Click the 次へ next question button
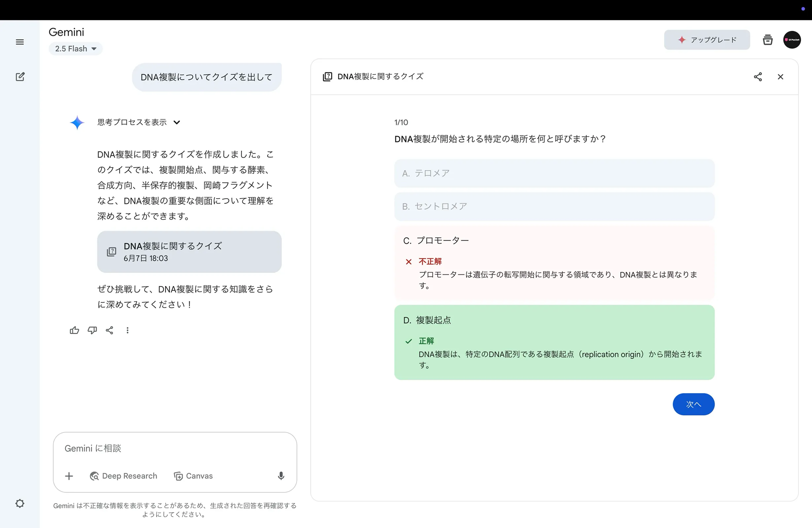Screen dimensions: 812x528 pyautogui.click(x=693, y=404)
